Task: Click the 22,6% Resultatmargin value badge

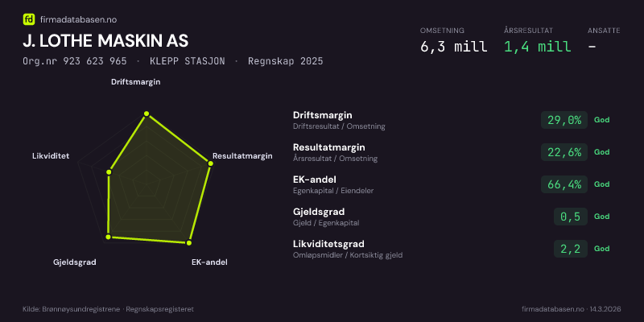Action: pos(563,152)
